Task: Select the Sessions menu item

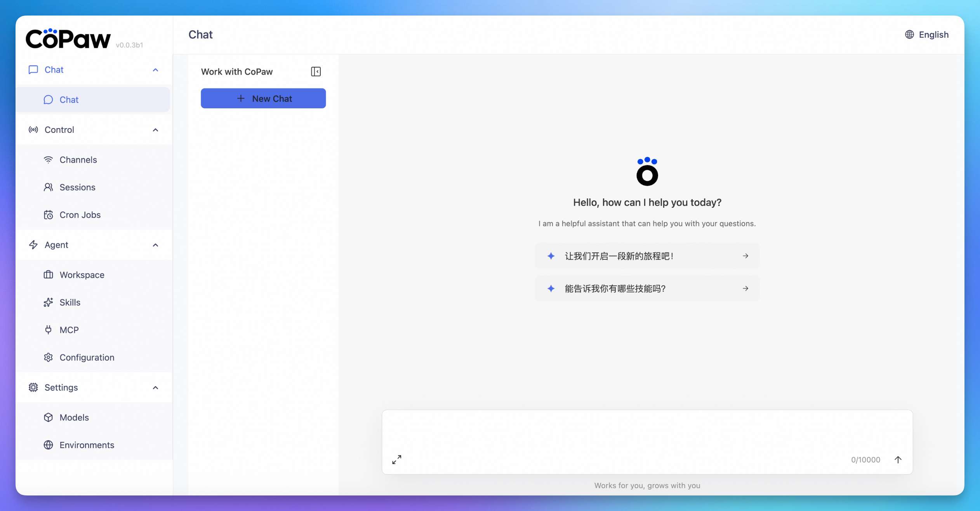Action: tap(77, 187)
